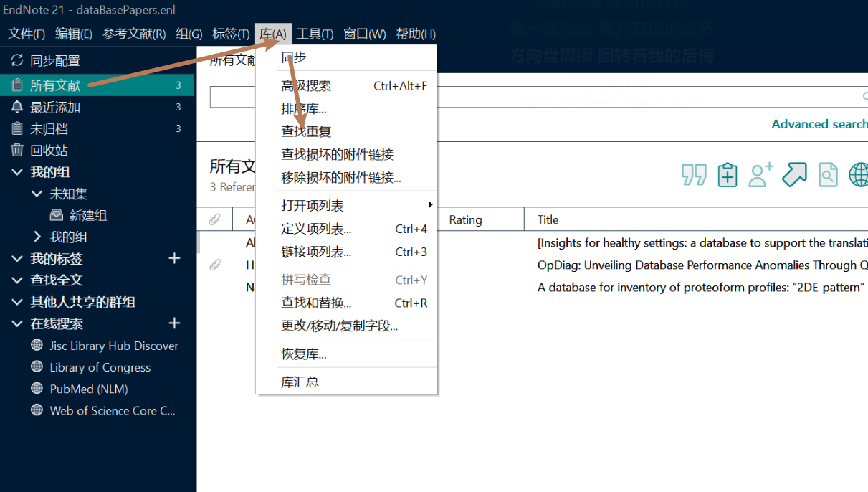Click the paperclip icon on the OpDiag row
Screen dimensions: 868x492
(214, 265)
